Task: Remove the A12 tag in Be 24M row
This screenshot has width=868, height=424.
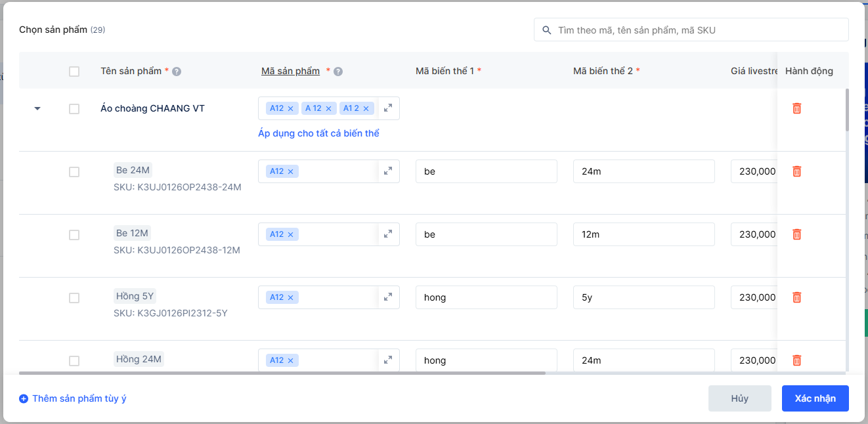Action: (x=290, y=172)
